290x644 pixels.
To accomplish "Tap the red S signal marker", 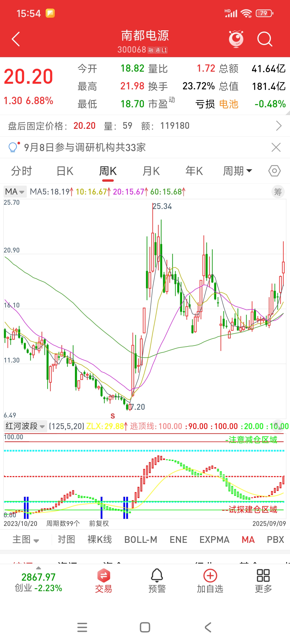I will (x=113, y=416).
